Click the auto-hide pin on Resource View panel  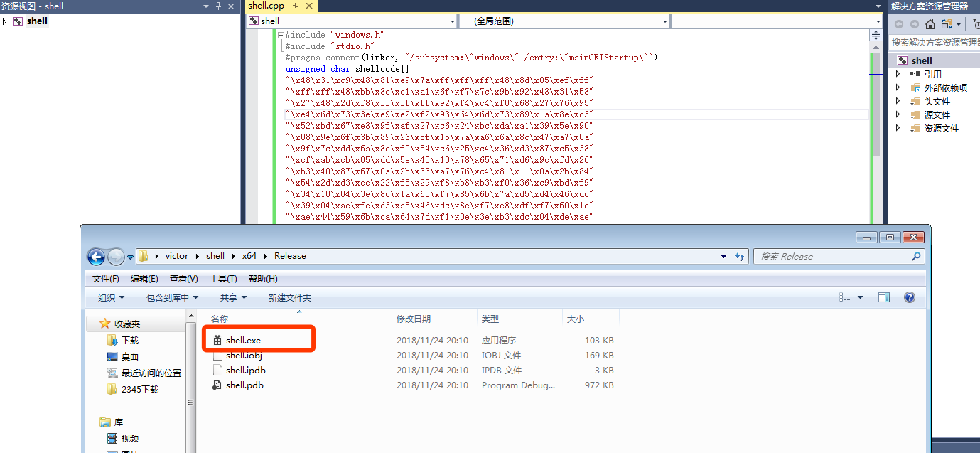click(x=218, y=6)
